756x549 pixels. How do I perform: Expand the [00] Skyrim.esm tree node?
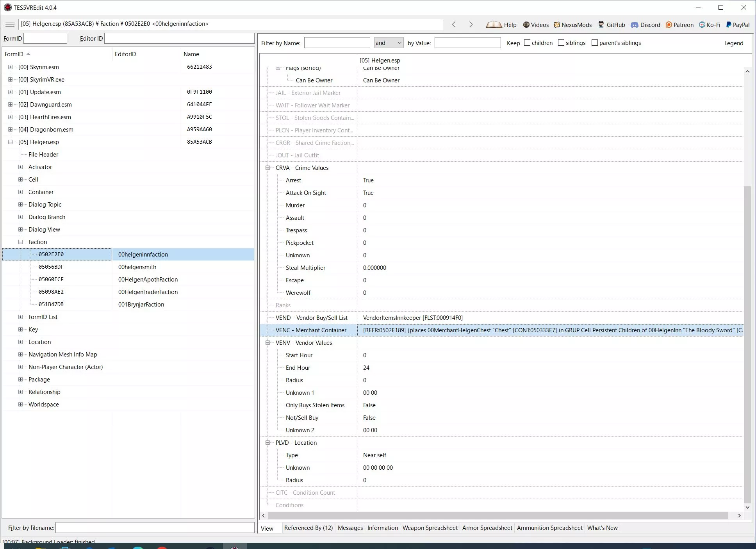coord(11,67)
